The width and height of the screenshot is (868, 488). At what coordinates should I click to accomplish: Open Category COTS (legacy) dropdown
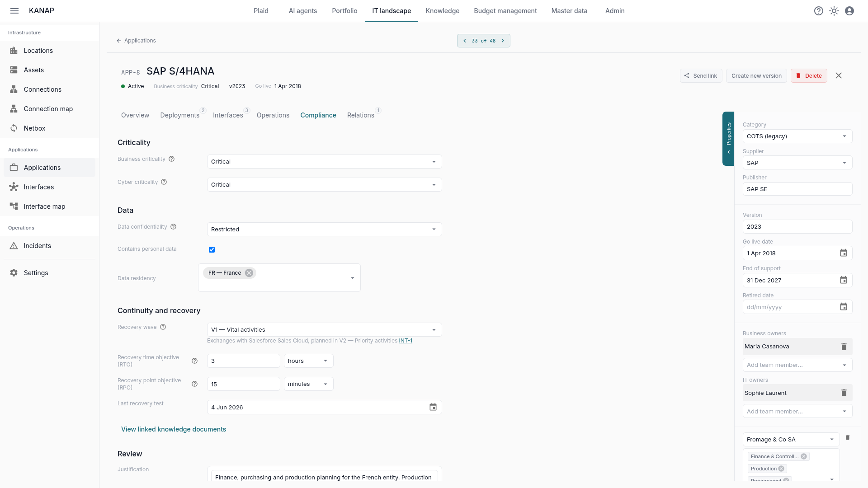coord(797,136)
